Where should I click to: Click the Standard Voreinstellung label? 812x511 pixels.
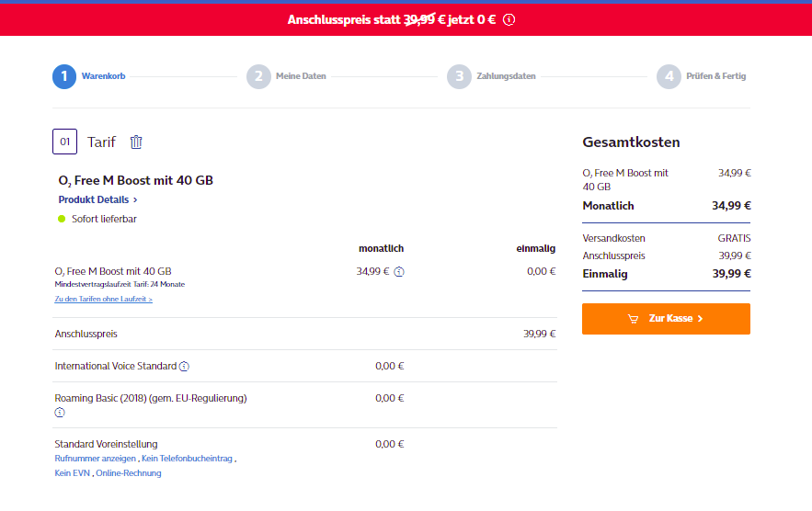click(106, 444)
